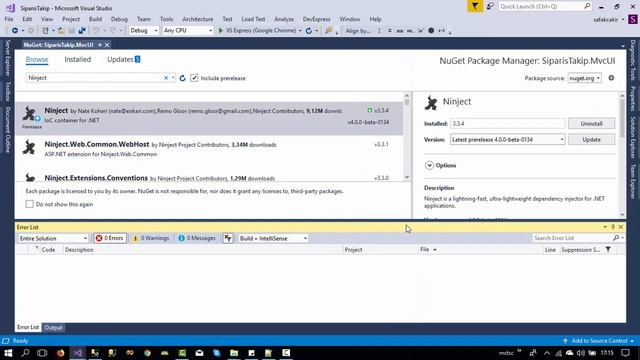Toggle the Include prerelease checkbox
Screen dimensions: 640x360
[194, 78]
